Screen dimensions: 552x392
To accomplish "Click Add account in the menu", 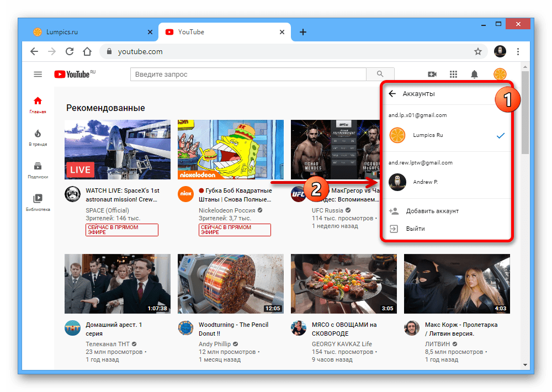I will (432, 211).
